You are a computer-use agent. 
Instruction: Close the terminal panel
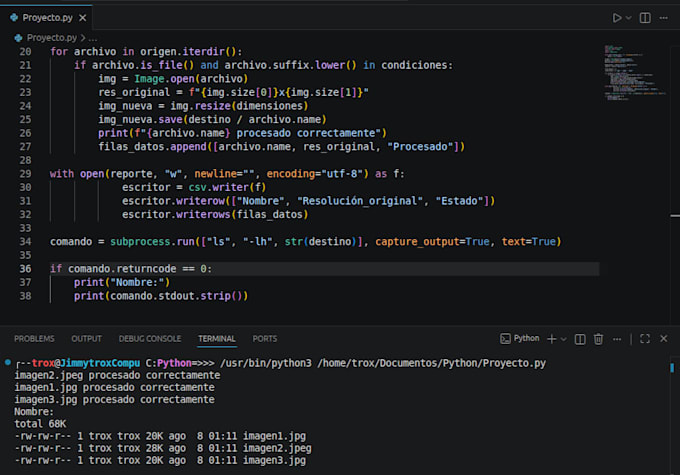point(664,338)
